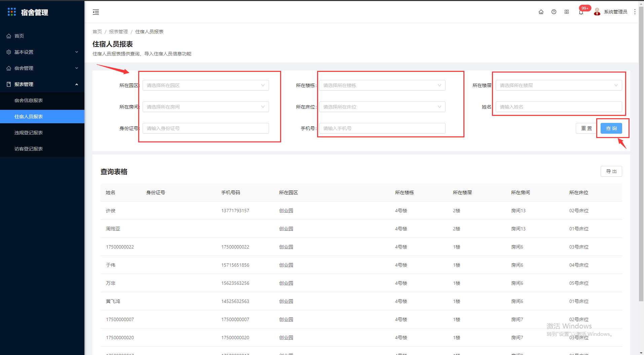Click the page vertical scrollbar
This screenshot has height=355, width=644.
(641, 154)
